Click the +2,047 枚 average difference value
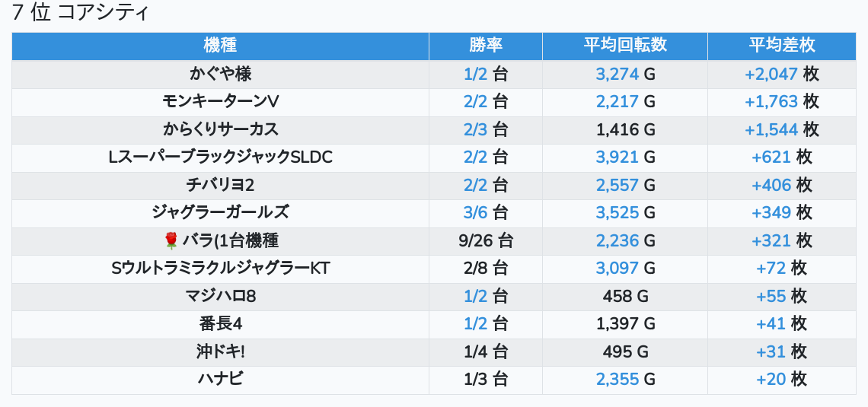Viewport: 868px width, 407px height. [x=781, y=74]
